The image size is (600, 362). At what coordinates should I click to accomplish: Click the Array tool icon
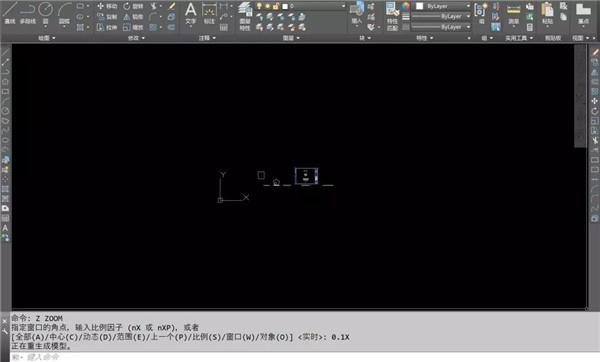coord(153,28)
